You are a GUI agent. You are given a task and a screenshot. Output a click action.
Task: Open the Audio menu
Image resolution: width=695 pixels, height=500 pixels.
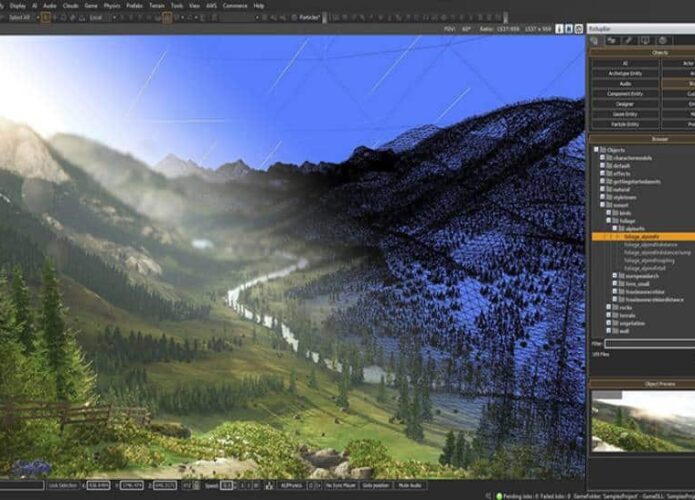tap(50, 6)
